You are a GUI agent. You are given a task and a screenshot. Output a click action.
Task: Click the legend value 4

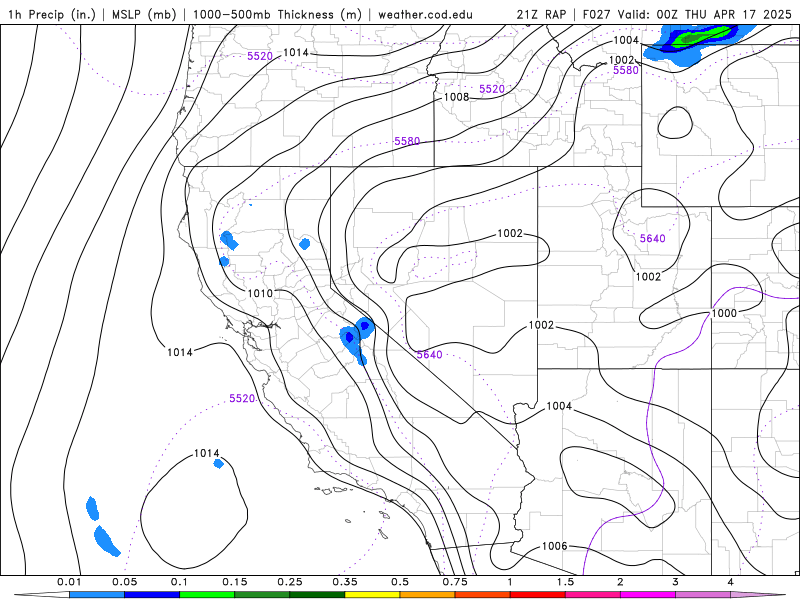click(731, 582)
